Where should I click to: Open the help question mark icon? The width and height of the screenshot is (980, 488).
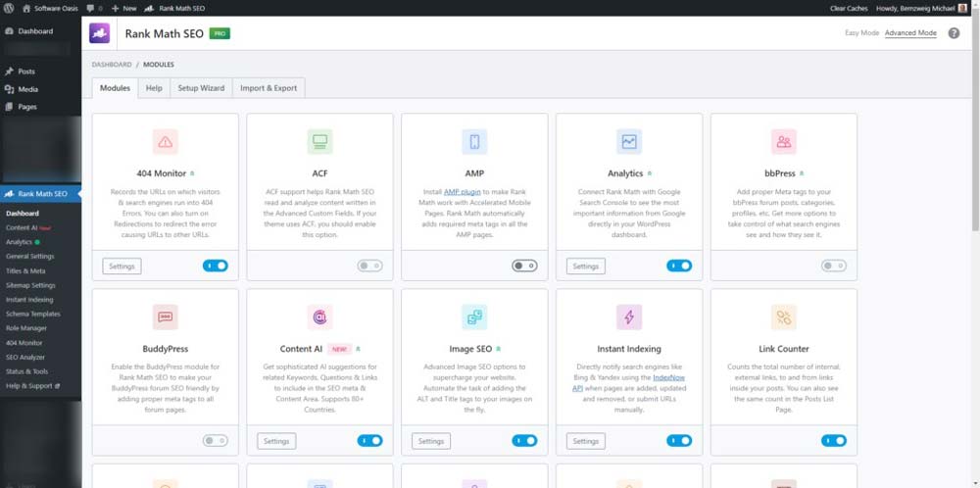[x=954, y=33]
